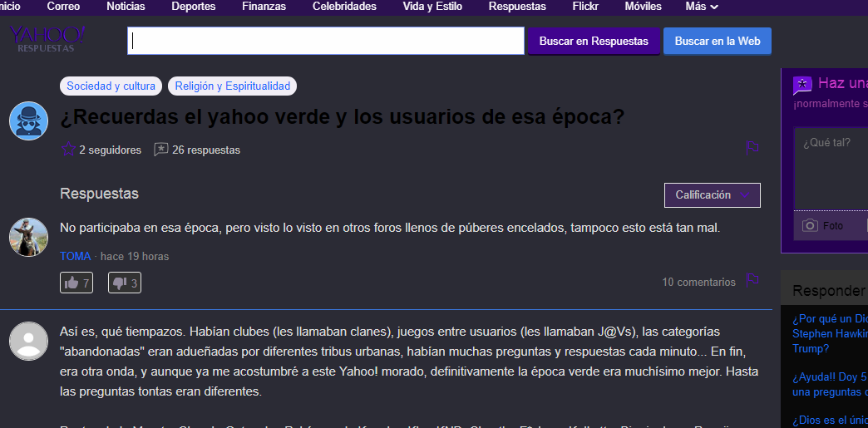Click the 2 seguidores text
868x428 pixels.
[110, 150]
